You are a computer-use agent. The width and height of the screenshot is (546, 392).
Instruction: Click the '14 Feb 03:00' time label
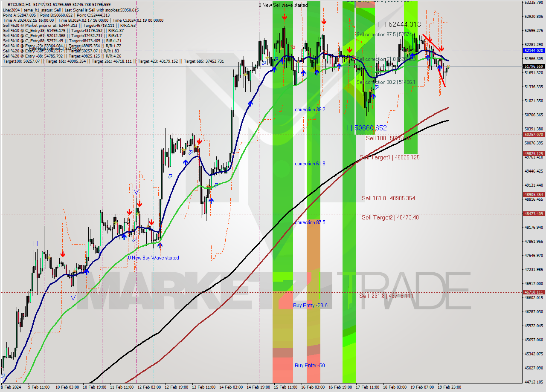pos(231,388)
